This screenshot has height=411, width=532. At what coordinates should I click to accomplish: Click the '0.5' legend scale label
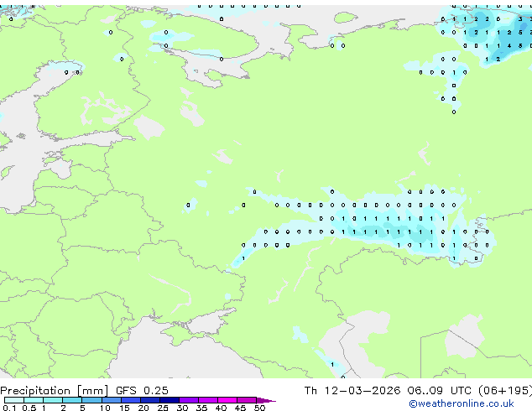point(29,408)
